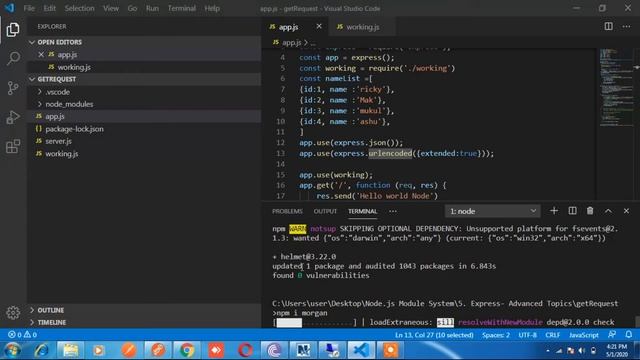Open the terminal selector dropdown '1: node'
This screenshot has width=640, height=360.
pyautogui.click(x=493, y=211)
